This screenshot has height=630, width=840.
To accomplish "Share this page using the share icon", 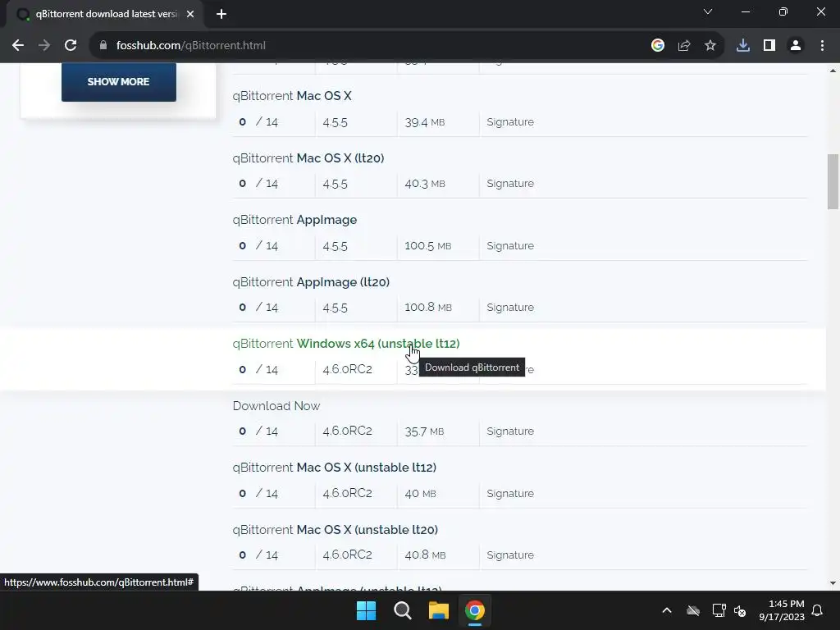I will pyautogui.click(x=684, y=46).
